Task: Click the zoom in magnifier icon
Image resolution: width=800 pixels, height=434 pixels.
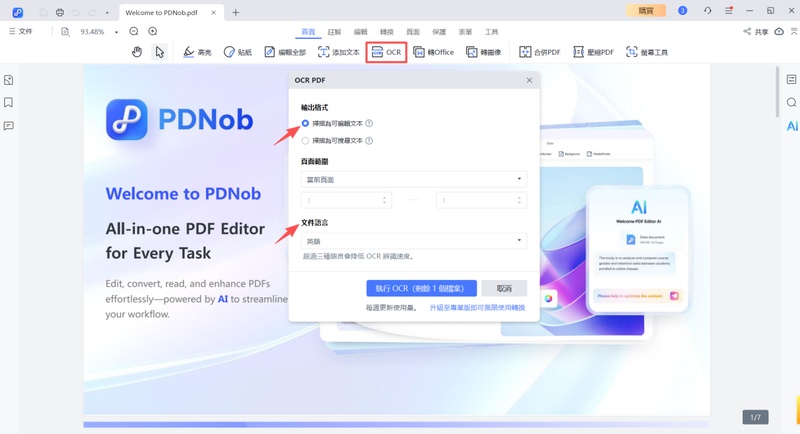Action: (x=153, y=32)
